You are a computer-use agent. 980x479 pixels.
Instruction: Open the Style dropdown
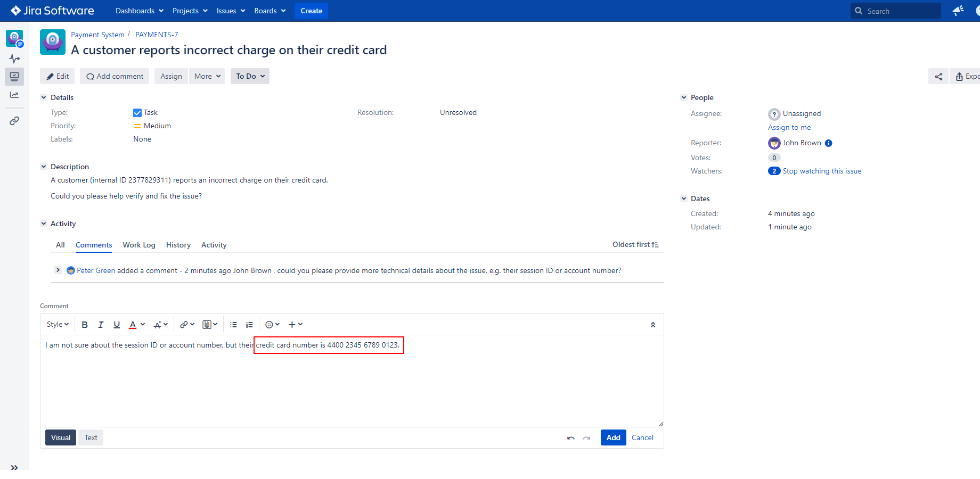pyautogui.click(x=58, y=325)
